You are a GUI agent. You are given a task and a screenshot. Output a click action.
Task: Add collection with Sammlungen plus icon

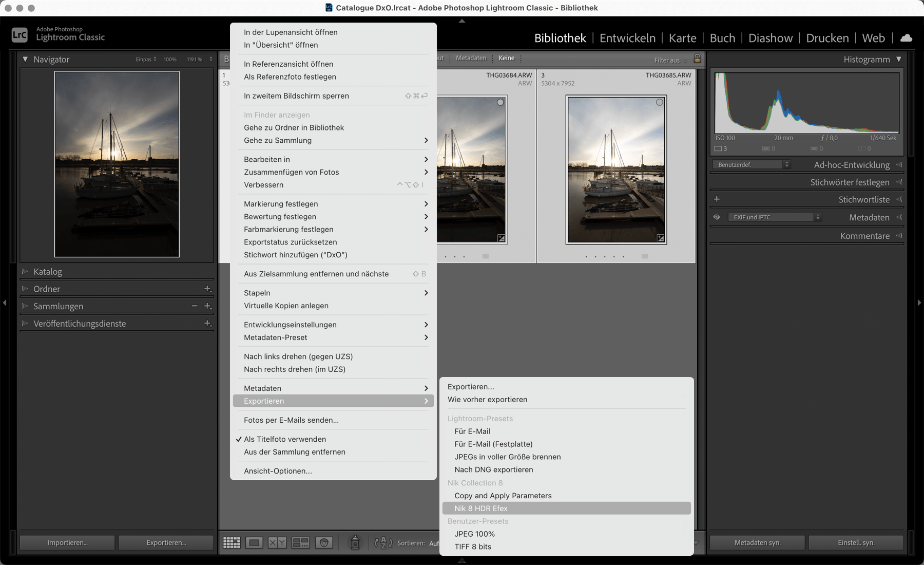(x=207, y=306)
